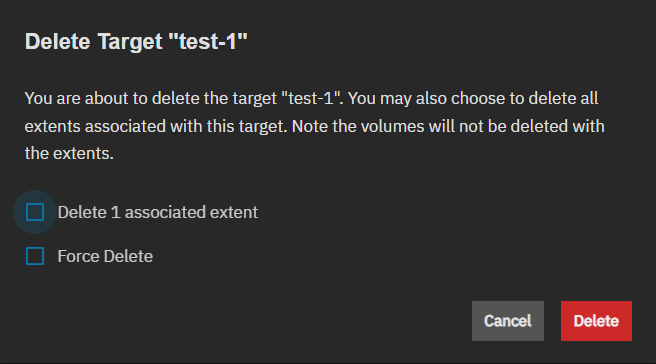This screenshot has height=364, width=656.
Task: Click the word "Target" in the heading
Action: click(x=130, y=41)
